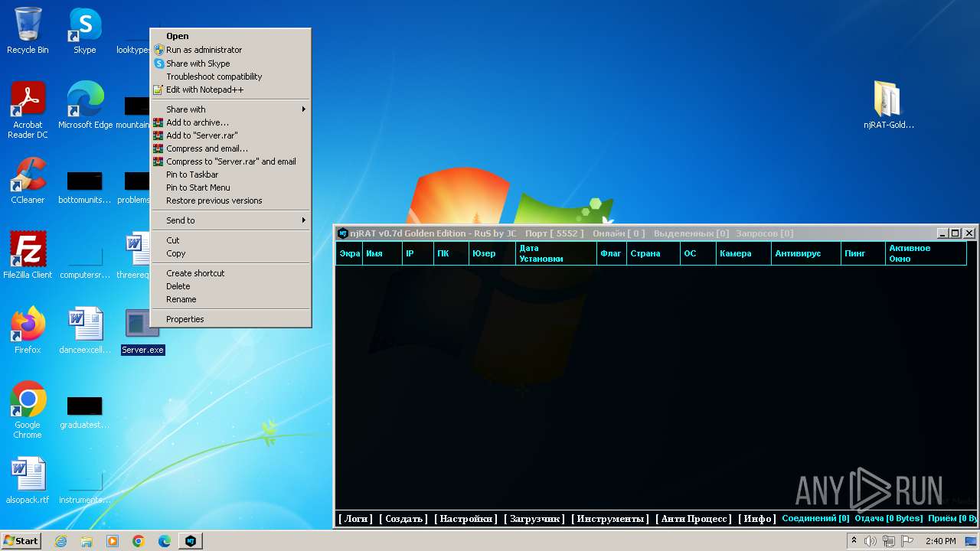Open [ Инструменты ] tools in njRAT

(x=610, y=519)
